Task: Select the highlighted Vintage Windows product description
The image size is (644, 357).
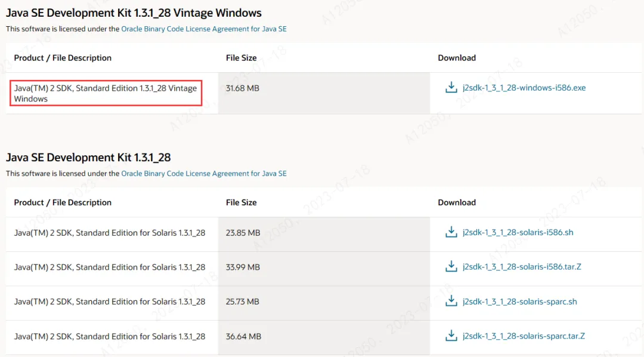Action: 106,94
